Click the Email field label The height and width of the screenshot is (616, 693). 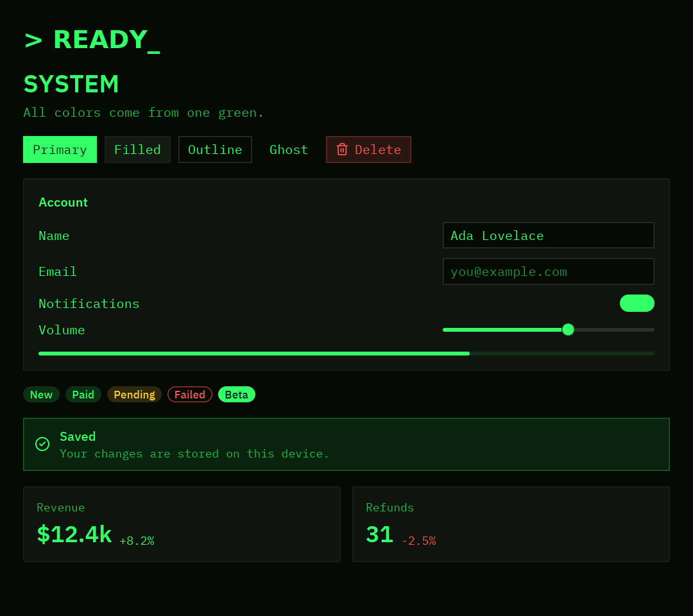tap(58, 271)
